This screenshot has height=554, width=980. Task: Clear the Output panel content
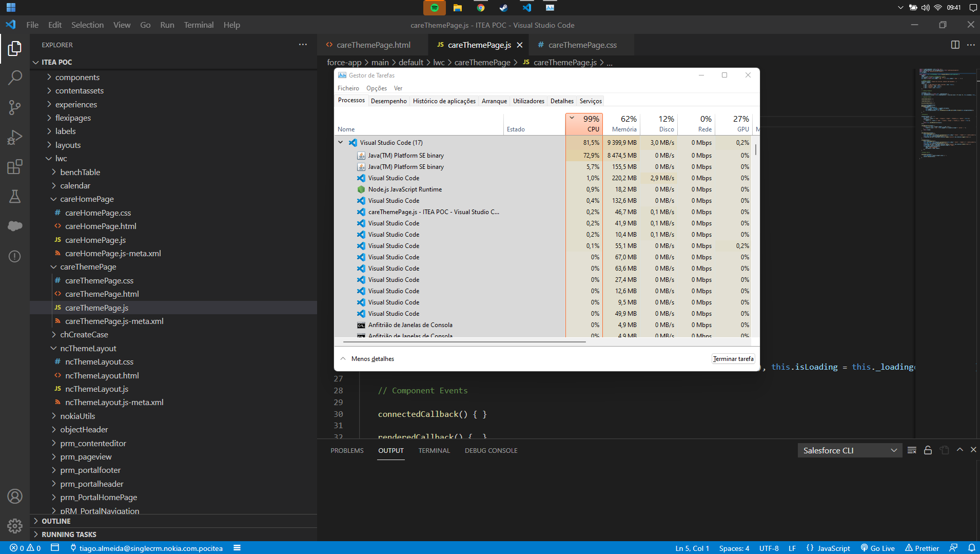coord(912,450)
